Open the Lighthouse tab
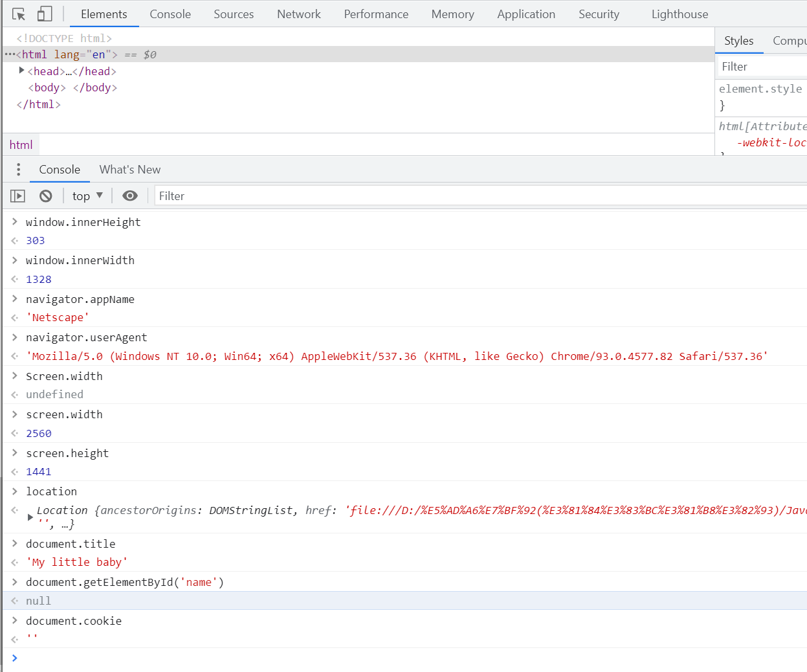 tap(680, 14)
